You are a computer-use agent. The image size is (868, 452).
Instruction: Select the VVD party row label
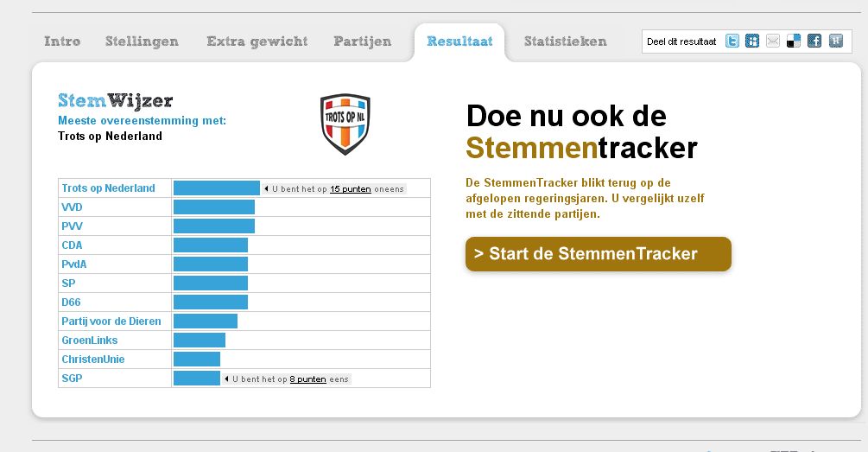[72, 207]
